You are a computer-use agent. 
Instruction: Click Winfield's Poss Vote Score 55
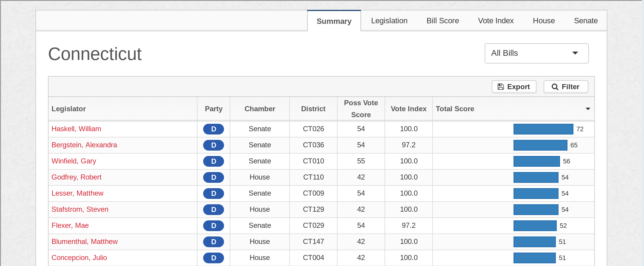tap(361, 161)
